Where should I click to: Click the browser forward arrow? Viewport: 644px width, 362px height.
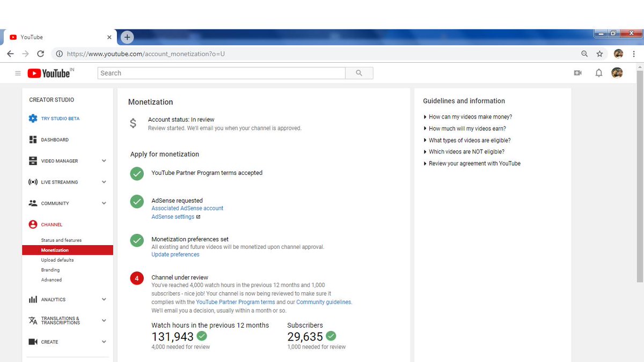tap(25, 54)
